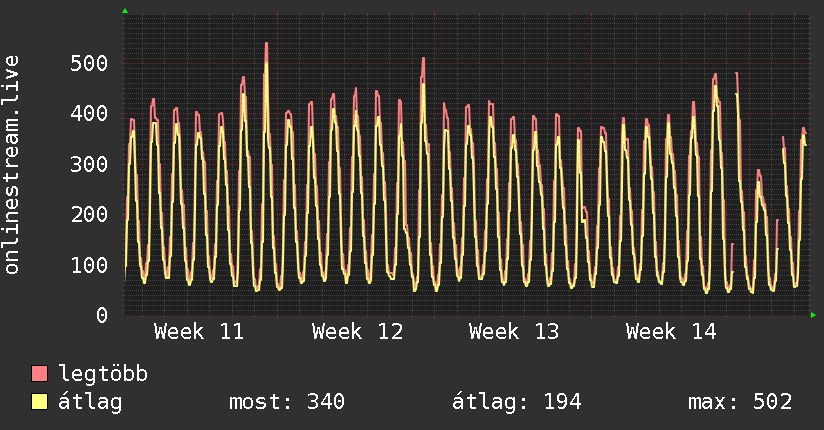Click the Week 13 axis label
824x430 pixels.
point(514,332)
